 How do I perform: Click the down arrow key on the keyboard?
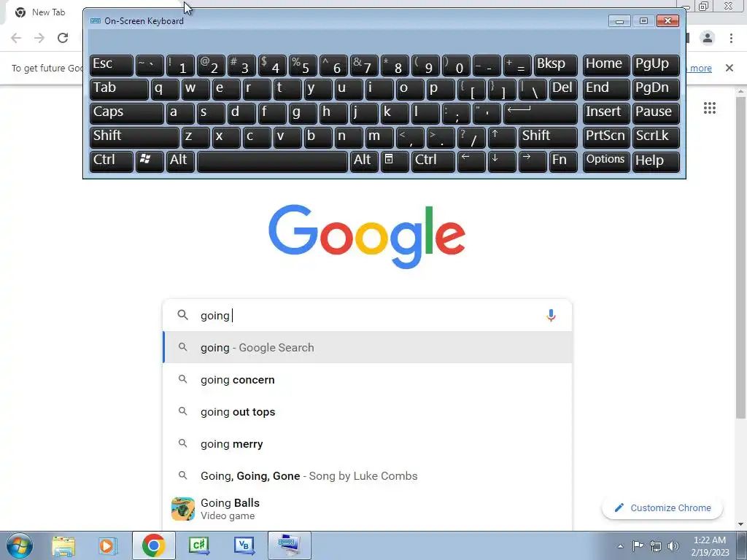[x=502, y=161]
